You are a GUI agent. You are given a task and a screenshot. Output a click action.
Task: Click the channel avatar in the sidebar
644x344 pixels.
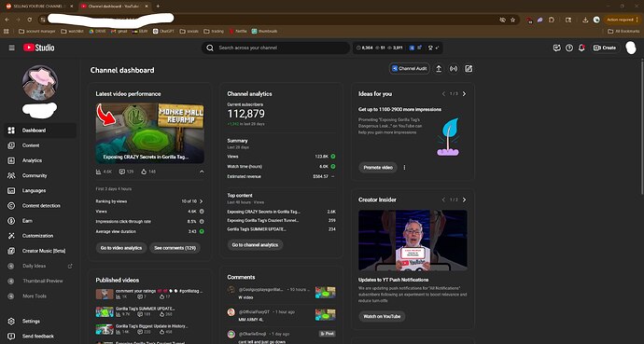pyautogui.click(x=40, y=83)
